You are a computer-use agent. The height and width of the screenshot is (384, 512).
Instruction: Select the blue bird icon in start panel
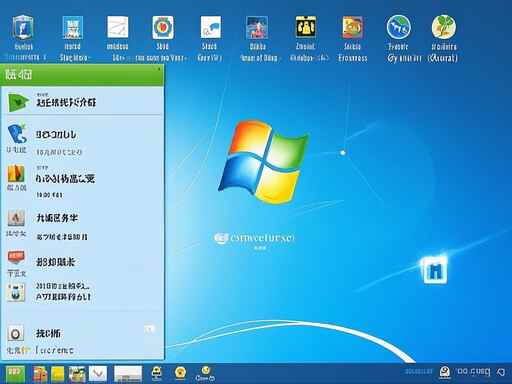17,133
